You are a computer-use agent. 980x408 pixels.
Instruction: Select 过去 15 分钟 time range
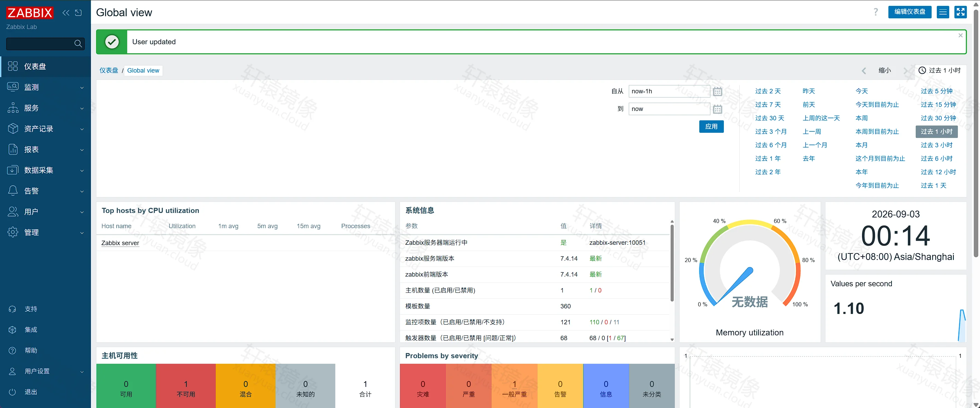(938, 105)
